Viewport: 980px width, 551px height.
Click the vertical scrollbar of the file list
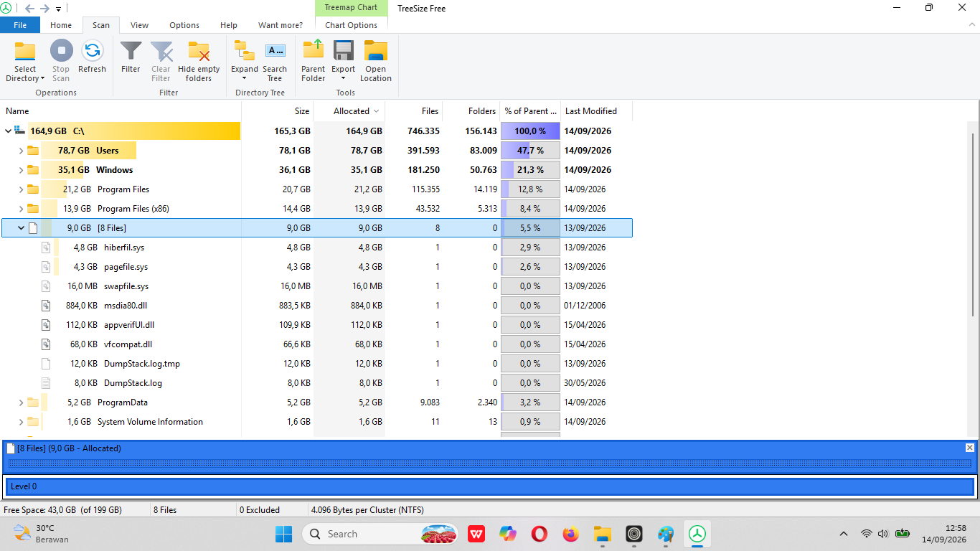coord(974,224)
